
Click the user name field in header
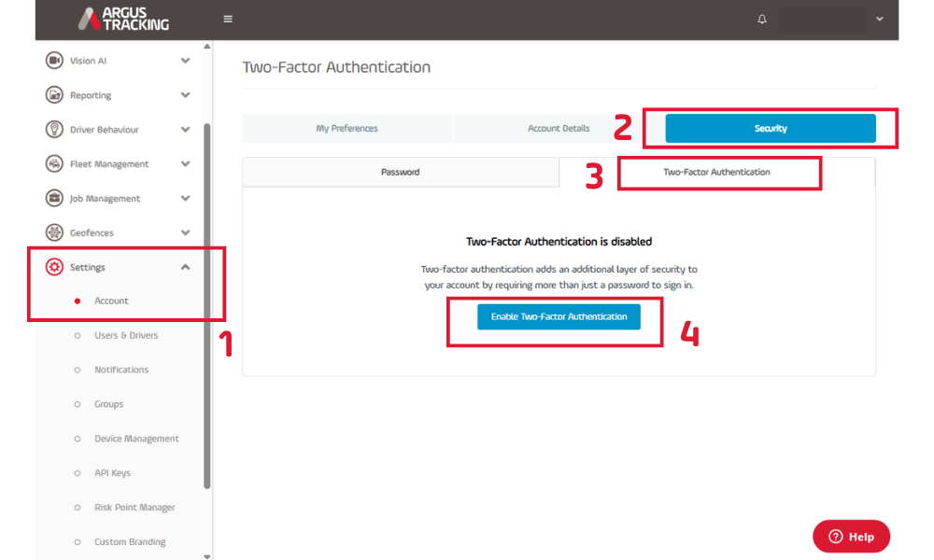point(823,19)
